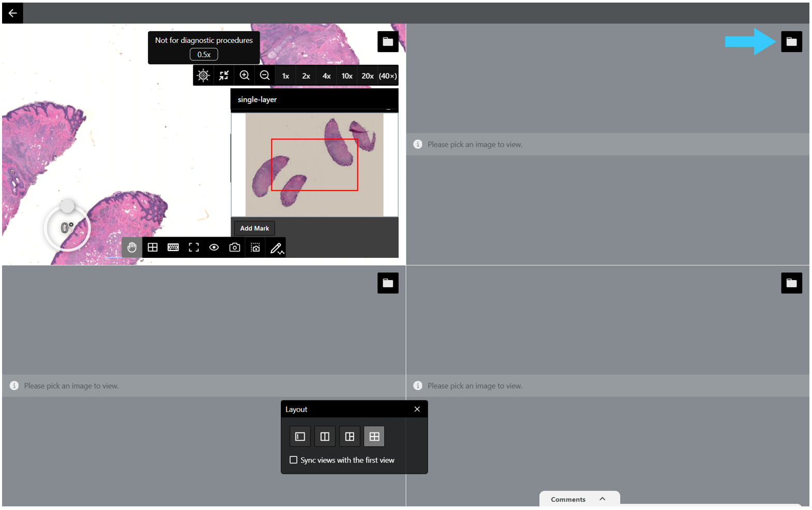Image resolution: width=812 pixels, height=510 pixels.
Task: Click the Add Mark button
Action: (254, 228)
